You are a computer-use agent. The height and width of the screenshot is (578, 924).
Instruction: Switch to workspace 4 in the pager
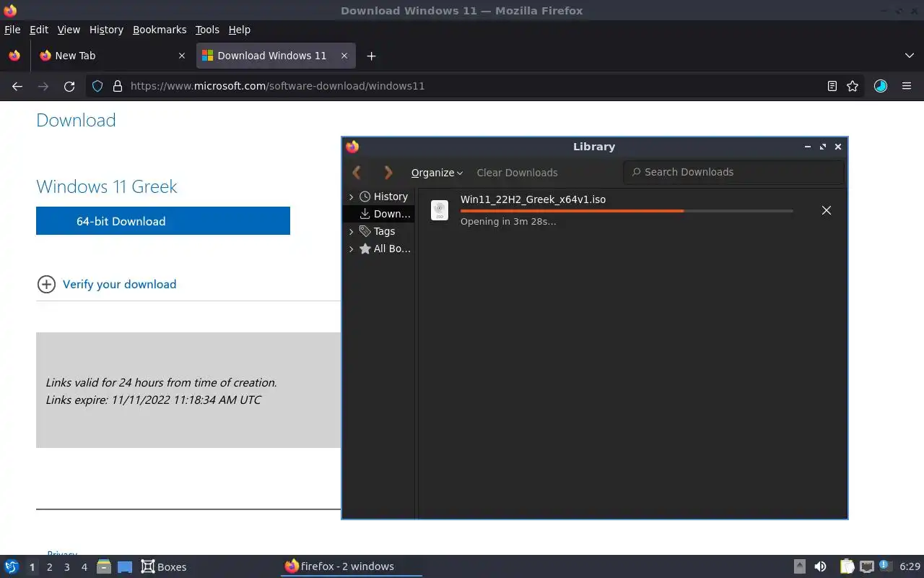coord(84,567)
